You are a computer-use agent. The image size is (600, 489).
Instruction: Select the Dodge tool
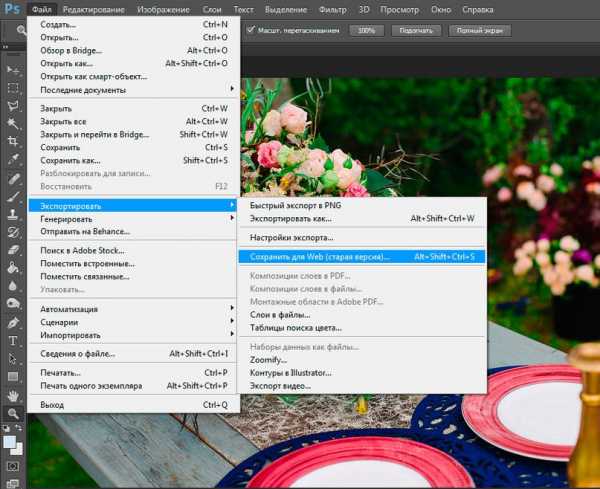click(13, 303)
